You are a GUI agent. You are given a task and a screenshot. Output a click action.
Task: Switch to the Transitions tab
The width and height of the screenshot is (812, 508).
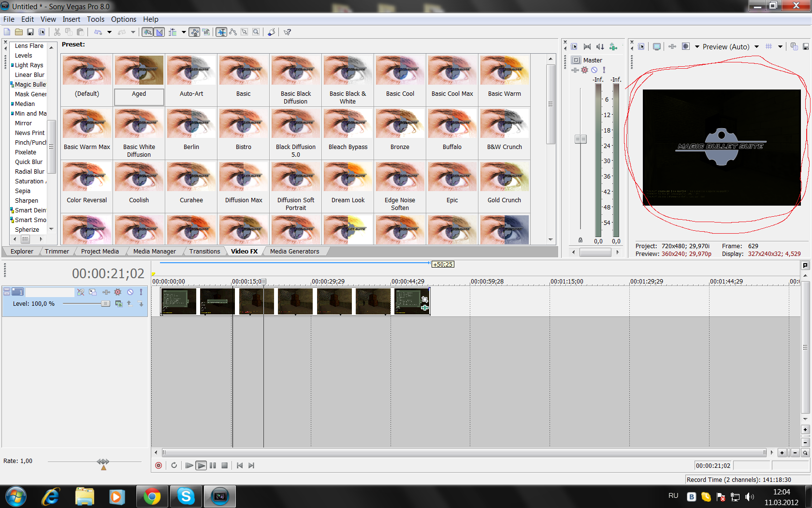[204, 251]
